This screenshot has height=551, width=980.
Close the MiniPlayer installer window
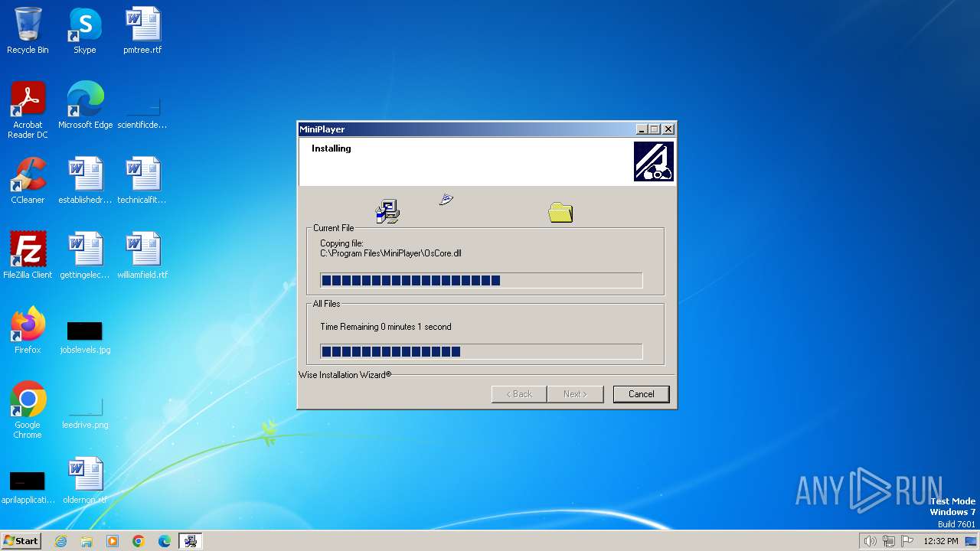click(x=668, y=129)
